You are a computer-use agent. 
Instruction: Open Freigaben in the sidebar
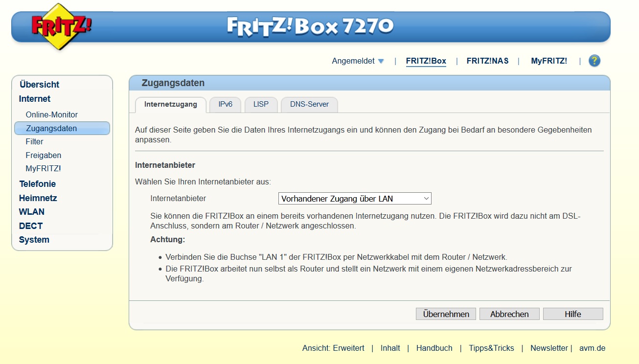point(44,155)
